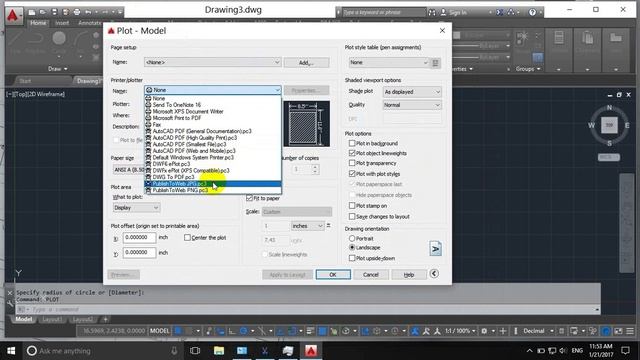Click the Y plot offset input field
The image size is (640, 360).
[x=139, y=253]
